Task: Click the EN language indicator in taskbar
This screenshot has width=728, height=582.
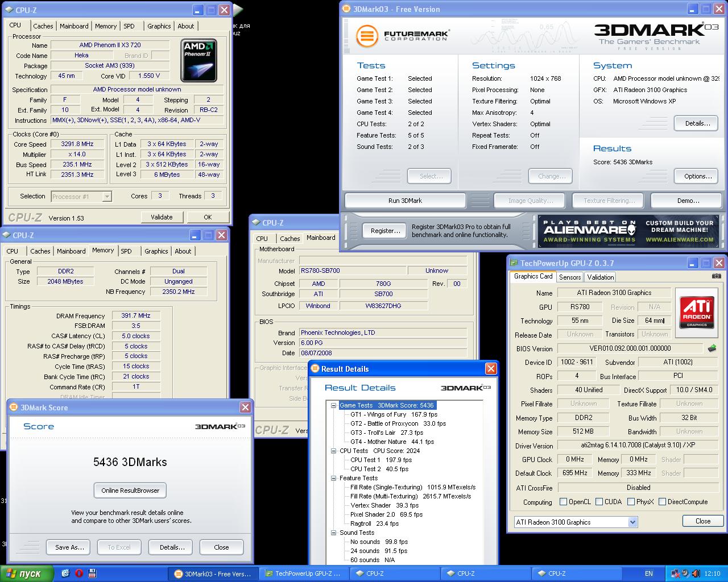Action: pyautogui.click(x=649, y=573)
